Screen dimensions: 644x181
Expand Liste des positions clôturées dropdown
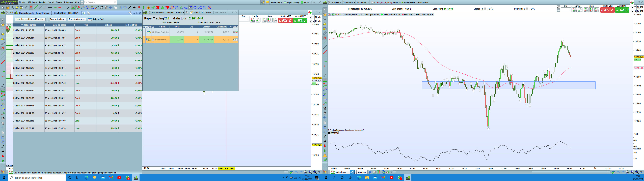tap(30, 19)
